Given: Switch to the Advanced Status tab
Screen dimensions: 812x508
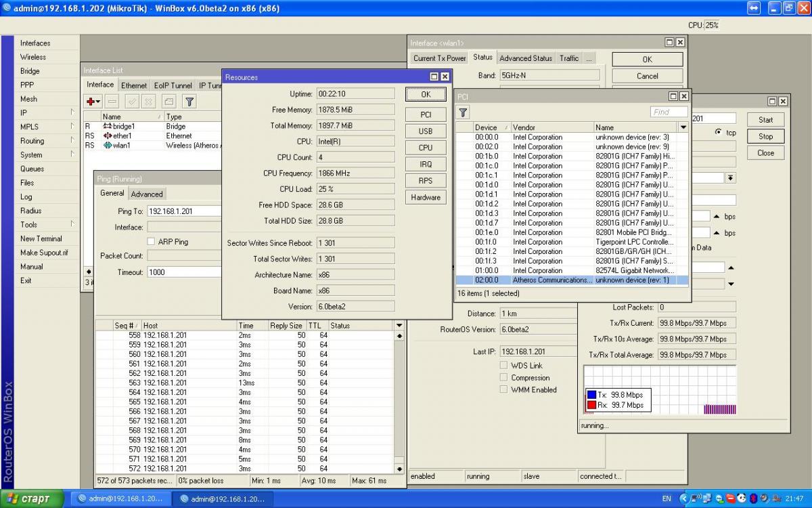Looking at the screenshot, I should [526, 58].
